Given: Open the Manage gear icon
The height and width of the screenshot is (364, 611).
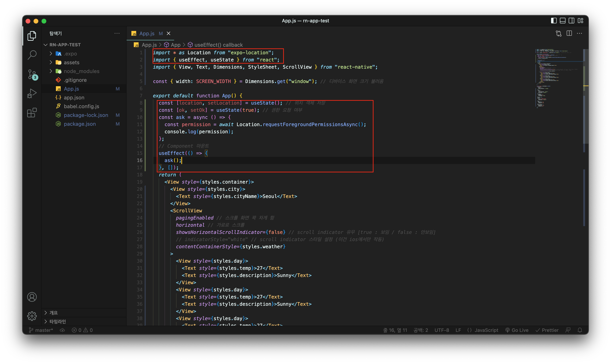Looking at the screenshot, I should coord(32,316).
